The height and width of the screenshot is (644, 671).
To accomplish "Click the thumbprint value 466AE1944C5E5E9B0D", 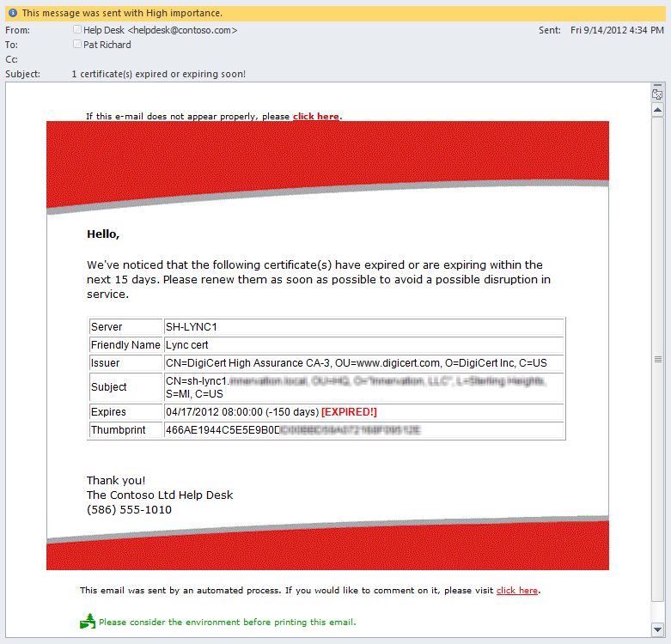I will 223,429.
